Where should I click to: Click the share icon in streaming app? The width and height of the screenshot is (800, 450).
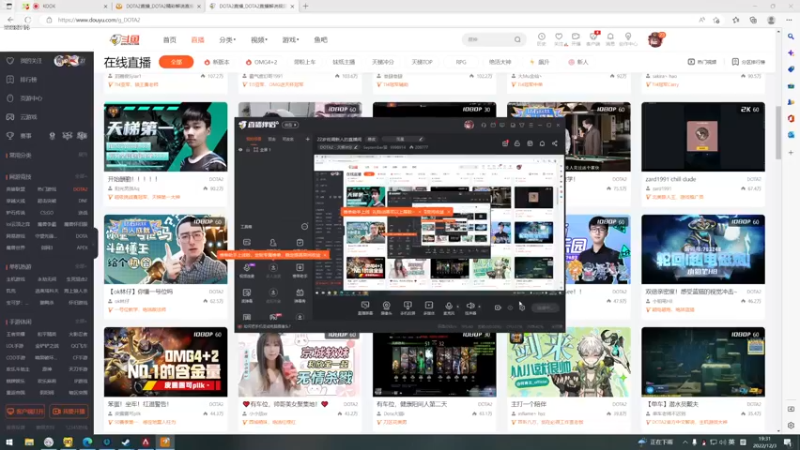555,143
